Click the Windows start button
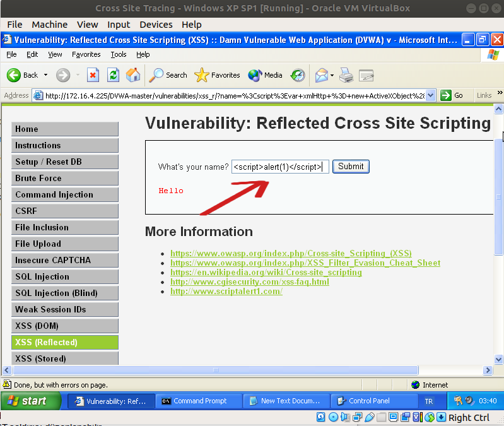The image size is (504, 426). pos(31,401)
